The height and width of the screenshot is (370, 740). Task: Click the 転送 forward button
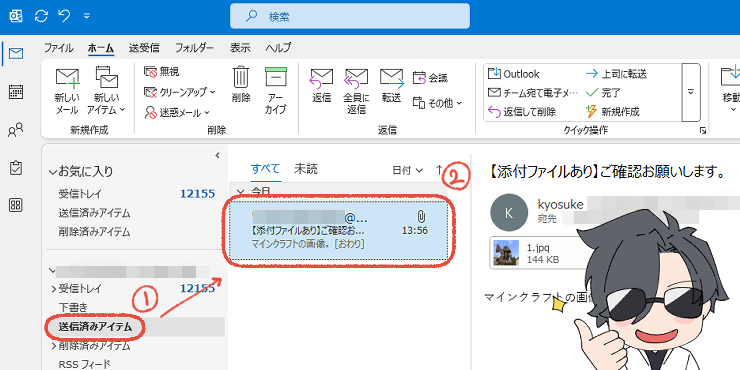coord(392,86)
